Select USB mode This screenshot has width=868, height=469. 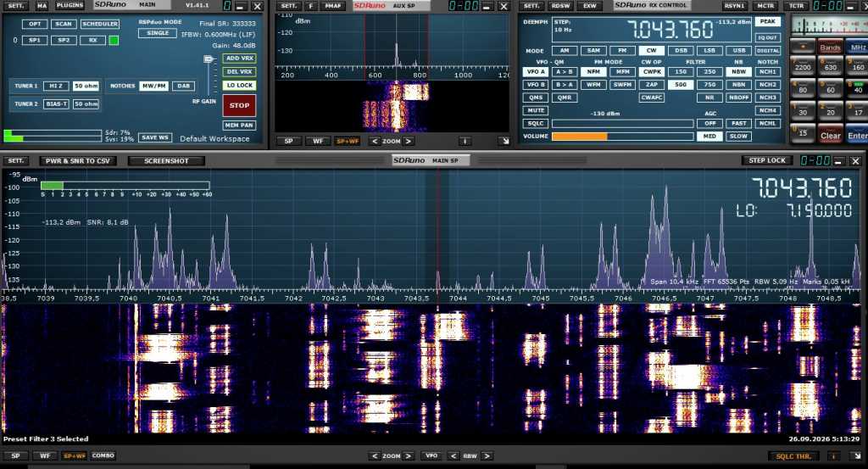(738, 50)
